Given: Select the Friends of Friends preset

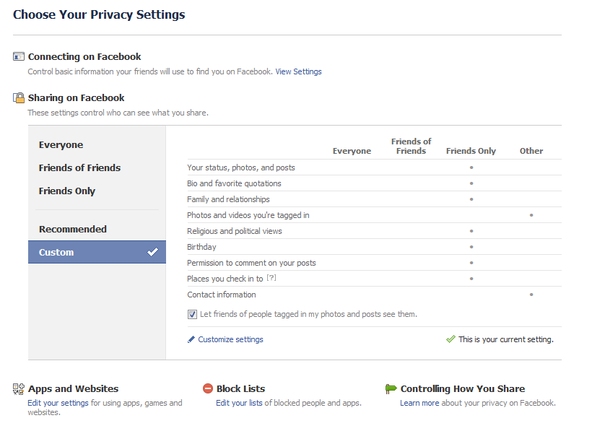Looking at the screenshot, I should click(97, 168).
